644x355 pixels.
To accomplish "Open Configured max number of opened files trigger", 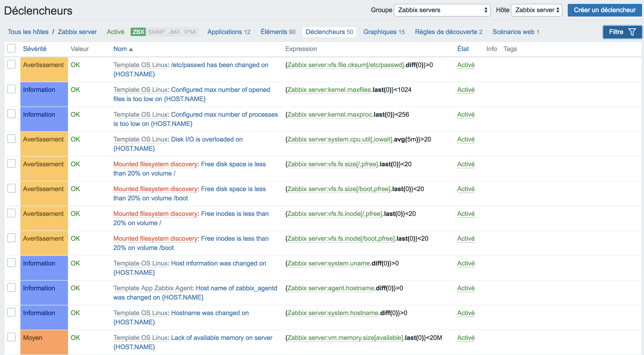I will pos(192,94).
